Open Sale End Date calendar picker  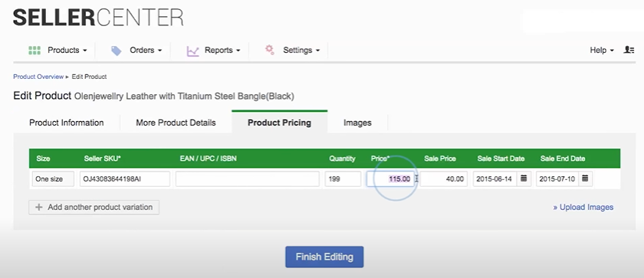pyautogui.click(x=585, y=178)
